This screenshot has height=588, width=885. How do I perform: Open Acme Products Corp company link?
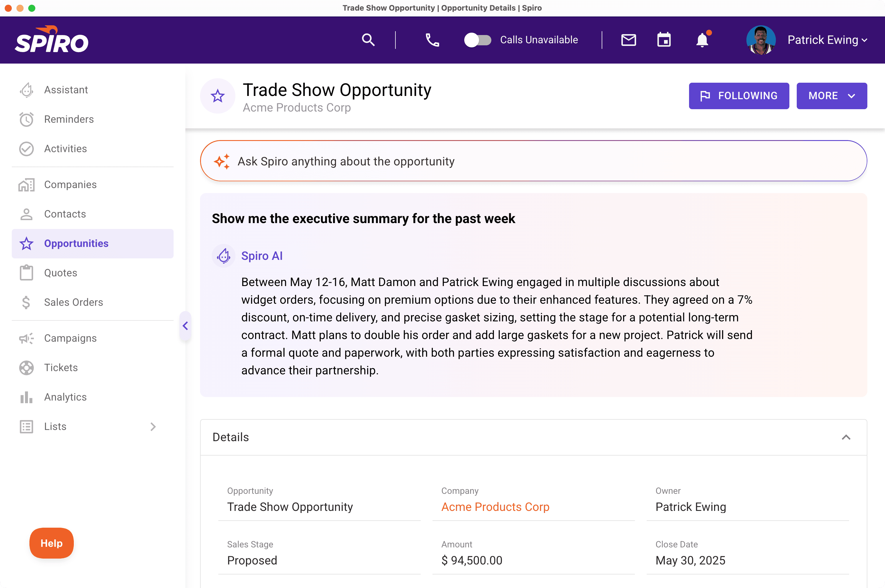(x=495, y=507)
